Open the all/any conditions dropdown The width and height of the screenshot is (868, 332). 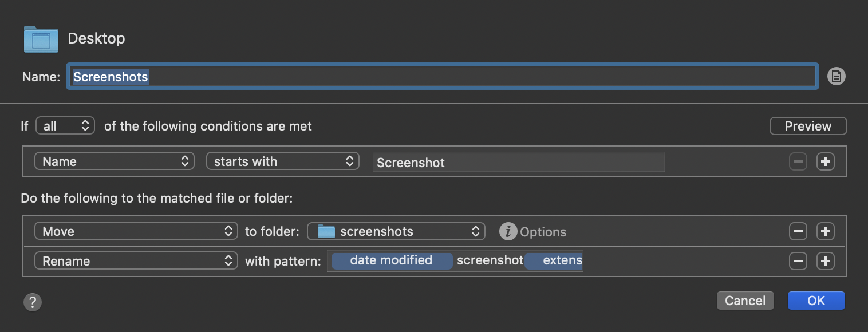coord(65,126)
